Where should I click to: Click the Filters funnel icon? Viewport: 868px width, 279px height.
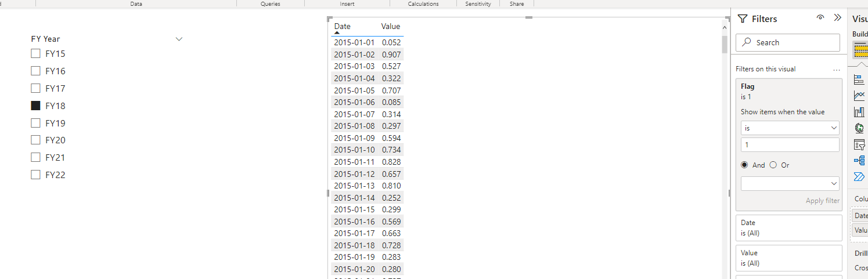(x=742, y=19)
